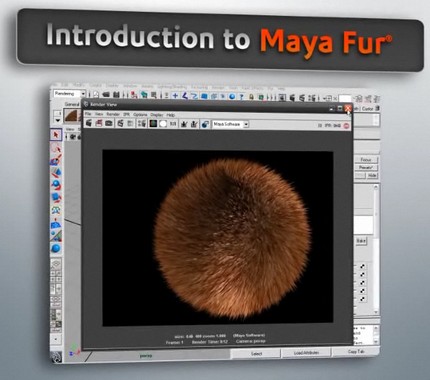Click the Attribute Editor vertical scrollbar
This screenshot has width=430, height=380.
coord(375,249)
